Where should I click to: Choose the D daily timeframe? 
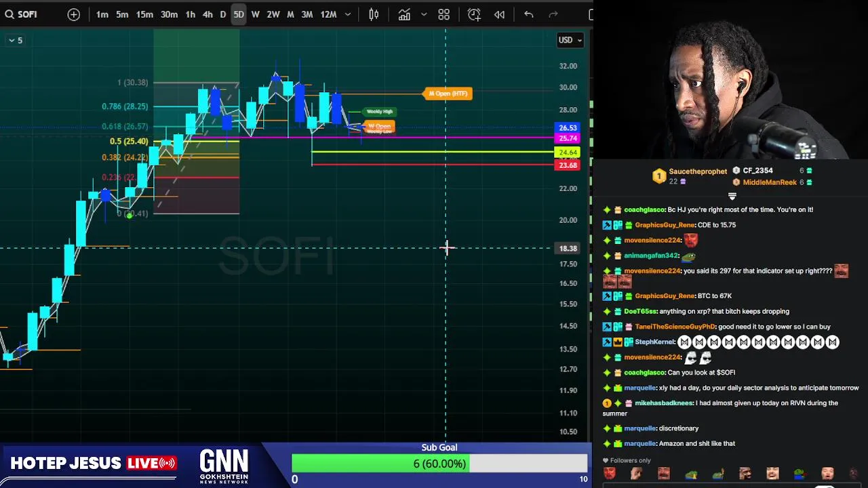point(222,14)
